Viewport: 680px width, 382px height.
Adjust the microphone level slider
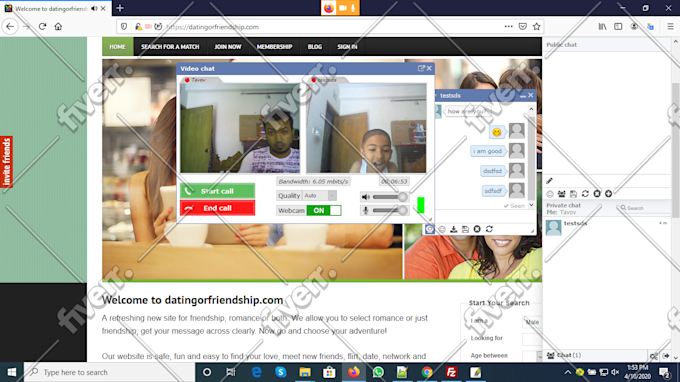389,211
